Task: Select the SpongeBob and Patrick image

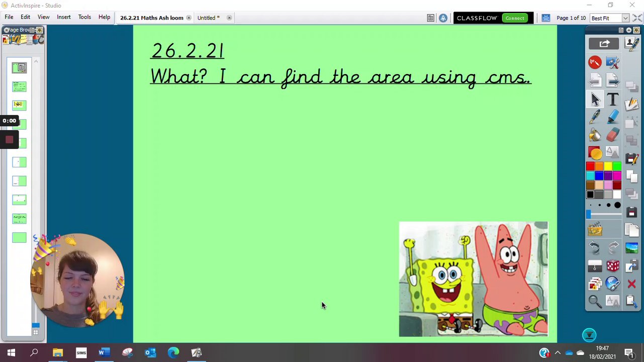Action: (473, 279)
